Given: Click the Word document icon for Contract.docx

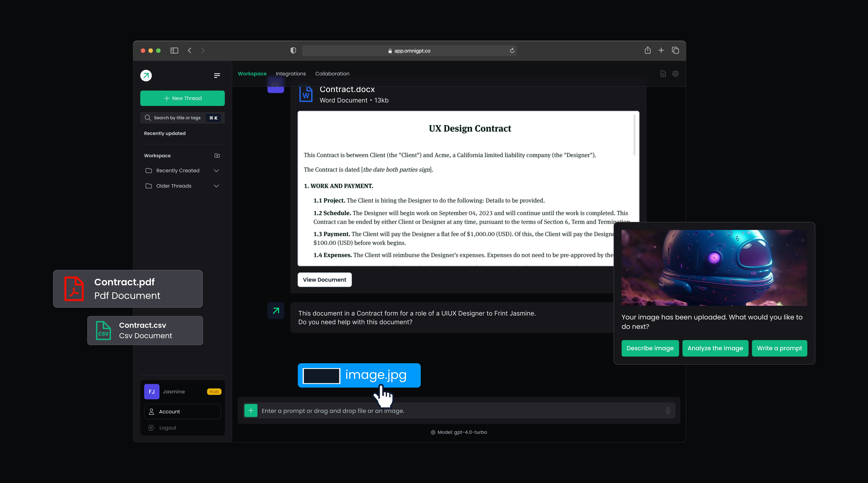Looking at the screenshot, I should tap(306, 94).
